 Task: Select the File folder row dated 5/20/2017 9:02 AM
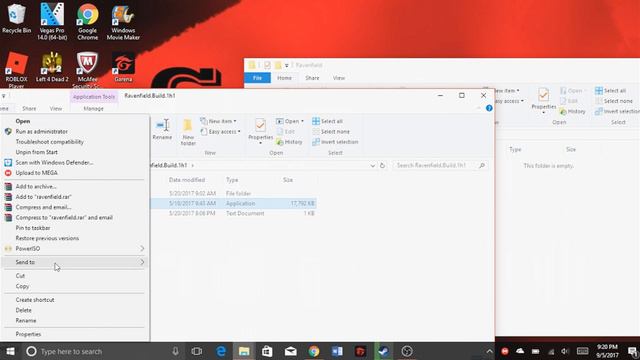(233, 193)
